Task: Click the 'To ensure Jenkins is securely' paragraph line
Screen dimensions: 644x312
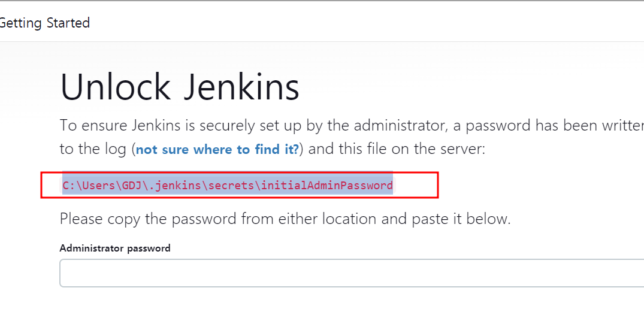Action: (352, 125)
